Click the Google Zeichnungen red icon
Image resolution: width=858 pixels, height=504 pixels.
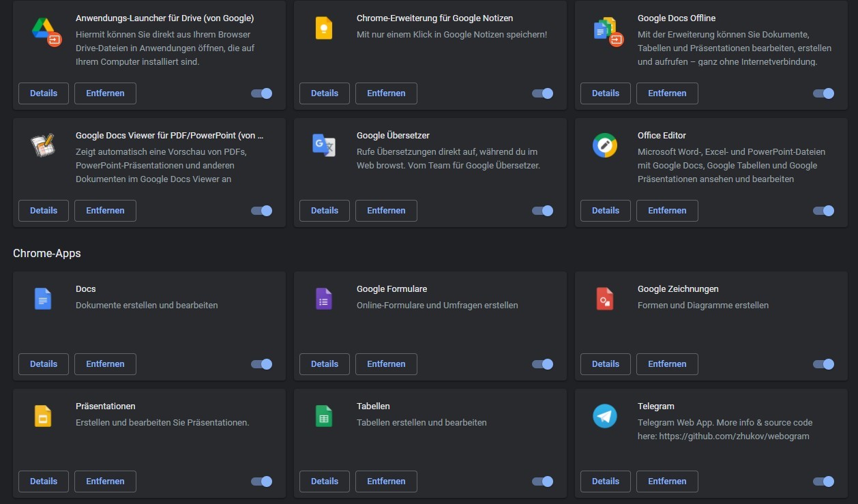click(x=605, y=299)
